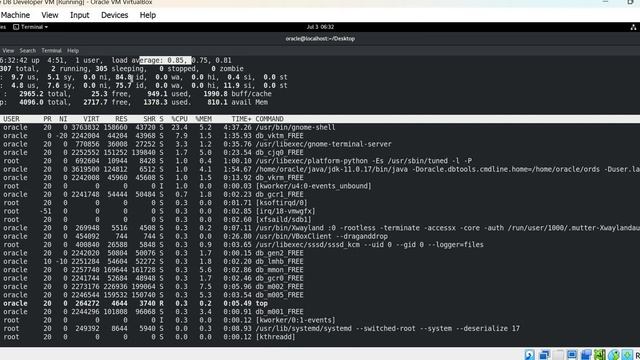Open the VirtualBox Devices menu
Screen dimensions: 640x360
tap(114, 15)
